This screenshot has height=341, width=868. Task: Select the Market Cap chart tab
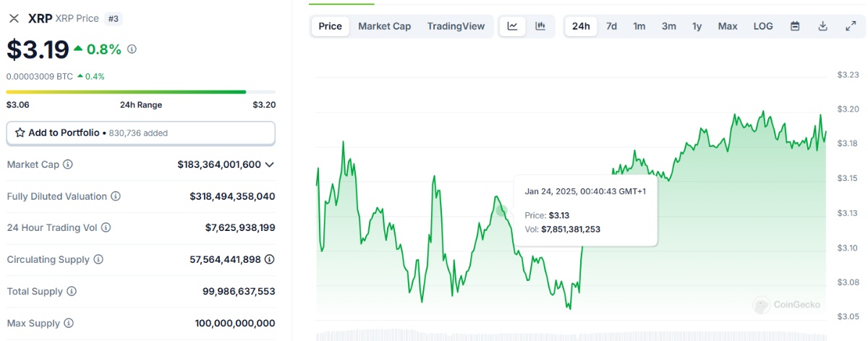(x=384, y=26)
